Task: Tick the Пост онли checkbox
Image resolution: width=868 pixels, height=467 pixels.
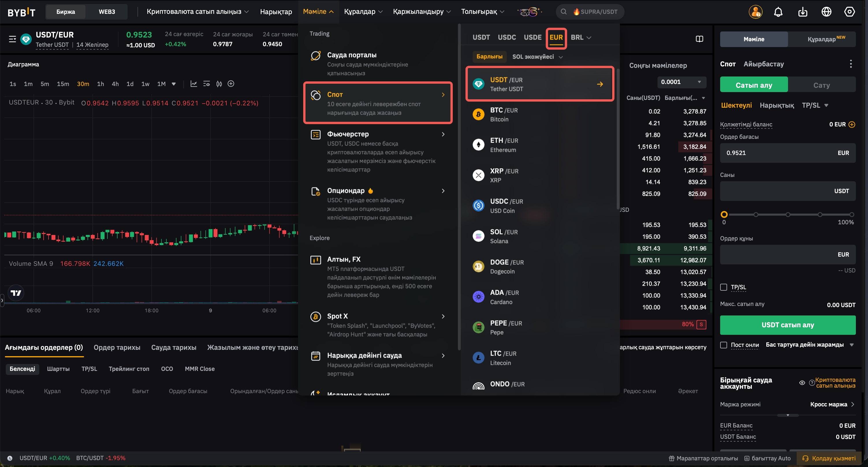Action: 723,345
